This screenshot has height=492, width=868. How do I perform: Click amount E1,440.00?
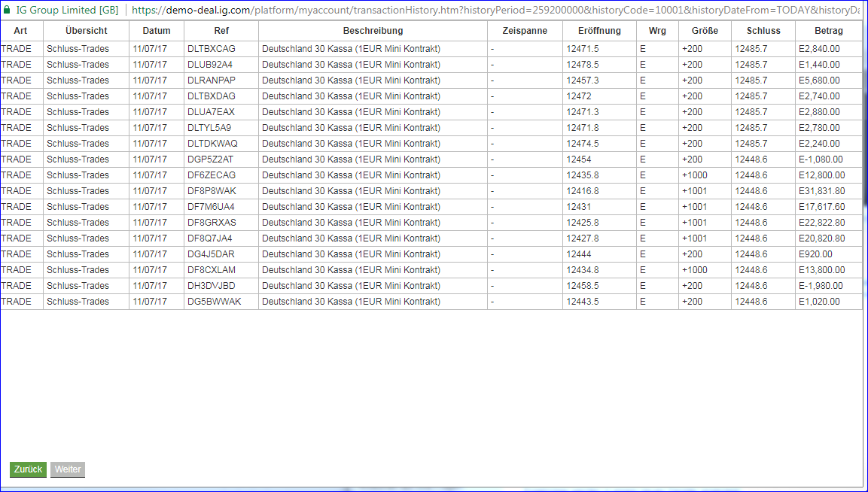819,65
